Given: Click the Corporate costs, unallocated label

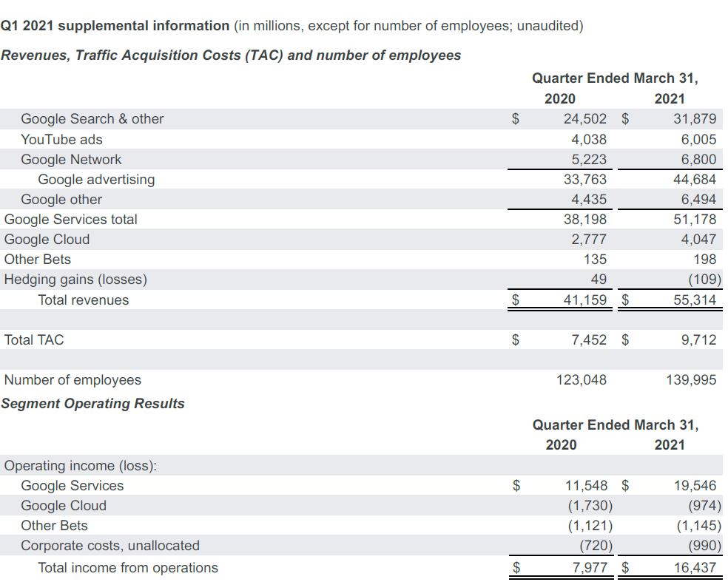Looking at the screenshot, I should pos(110,545).
